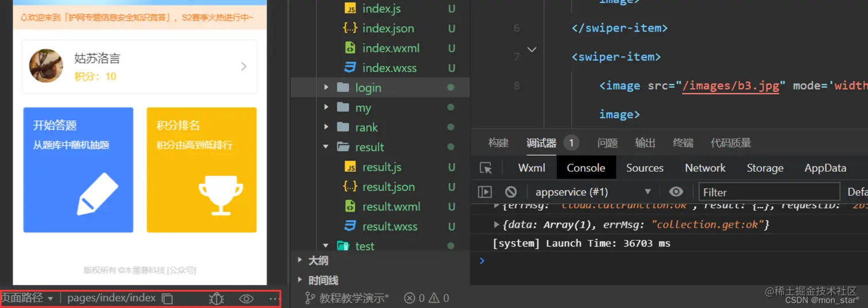Click the 积分: 10 score text
Viewport: 868px width, 308px height.
coord(95,76)
